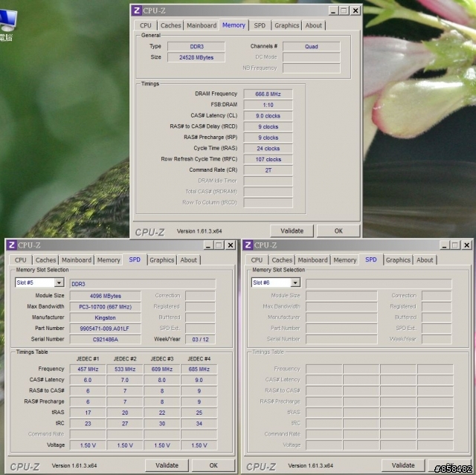The image size is (476, 475).
Task: Minimize the Slot #6 CPU-Z window
Action: (444, 245)
